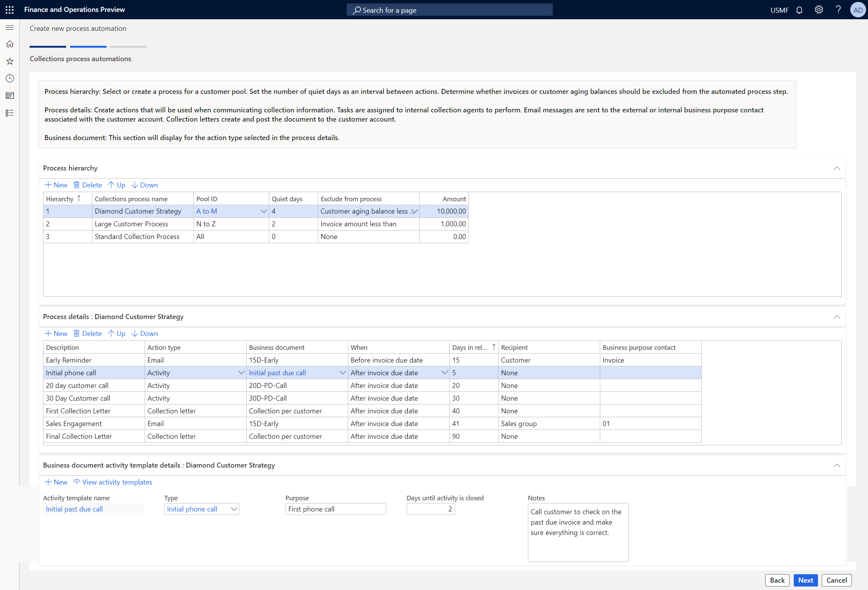Select the Early Reminder process detail row
Viewport: 868px width, 590px height.
pyautogui.click(x=94, y=360)
